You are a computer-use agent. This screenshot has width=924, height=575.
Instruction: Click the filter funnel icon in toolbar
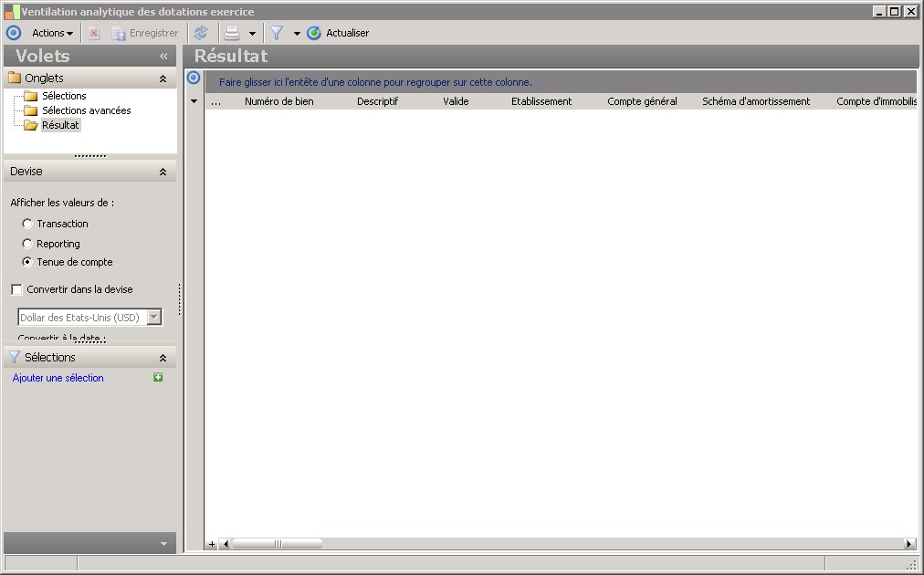[x=277, y=33]
